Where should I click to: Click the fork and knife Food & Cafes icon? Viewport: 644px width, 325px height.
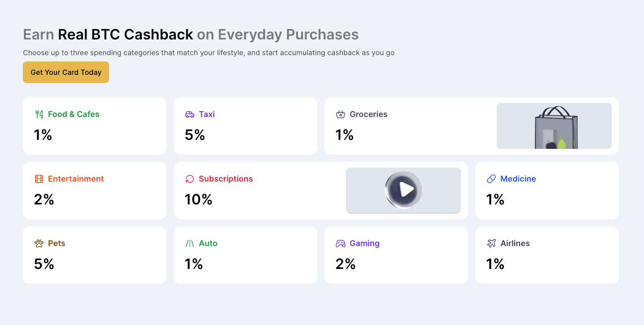point(39,114)
